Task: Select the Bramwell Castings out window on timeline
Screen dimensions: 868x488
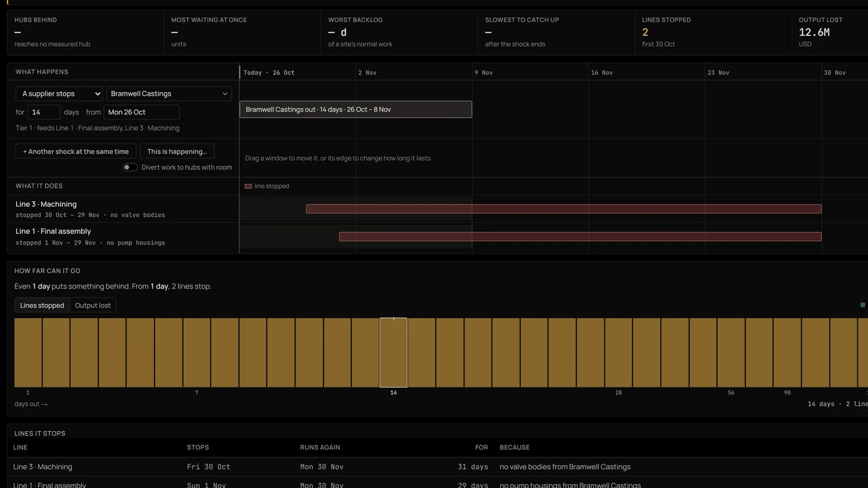Action: 355,109
